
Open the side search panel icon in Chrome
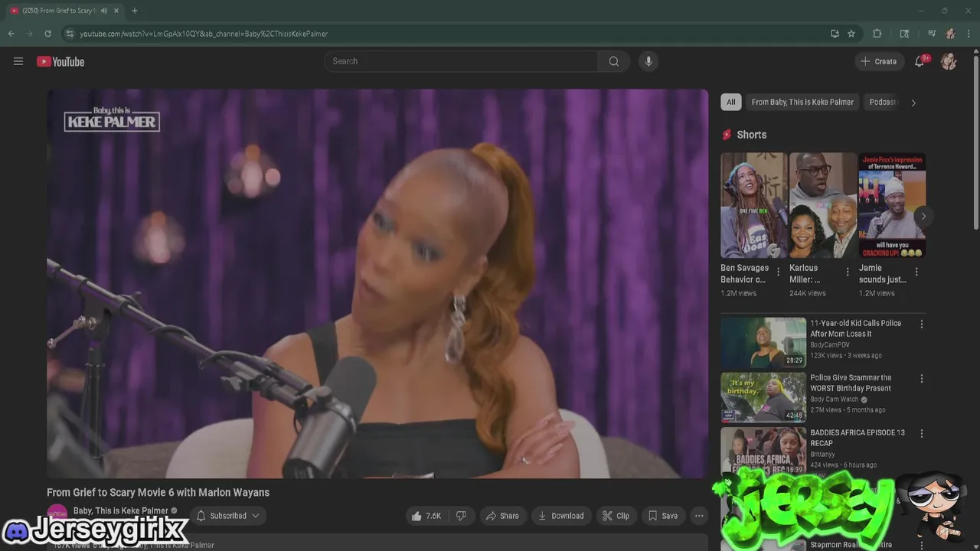[x=904, y=34]
